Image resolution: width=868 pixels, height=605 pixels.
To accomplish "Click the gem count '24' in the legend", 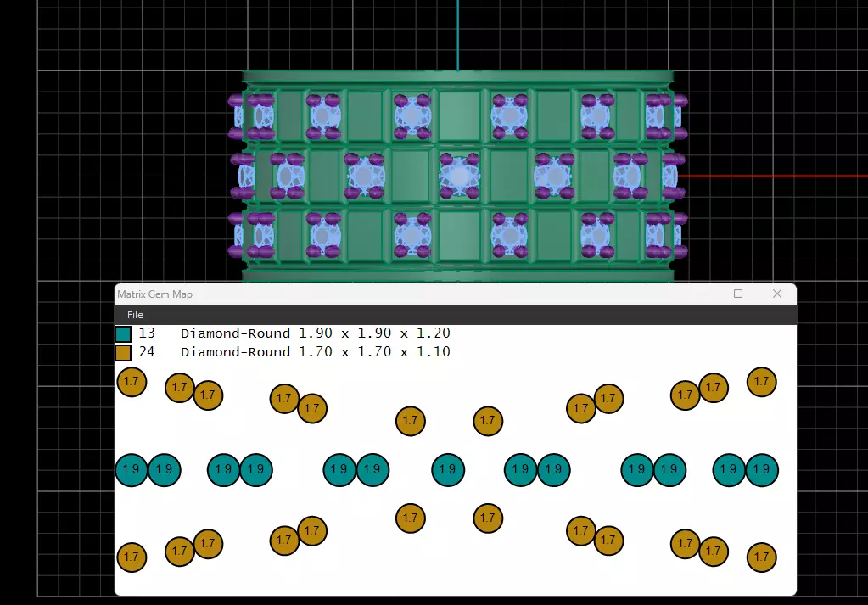I will click(147, 352).
